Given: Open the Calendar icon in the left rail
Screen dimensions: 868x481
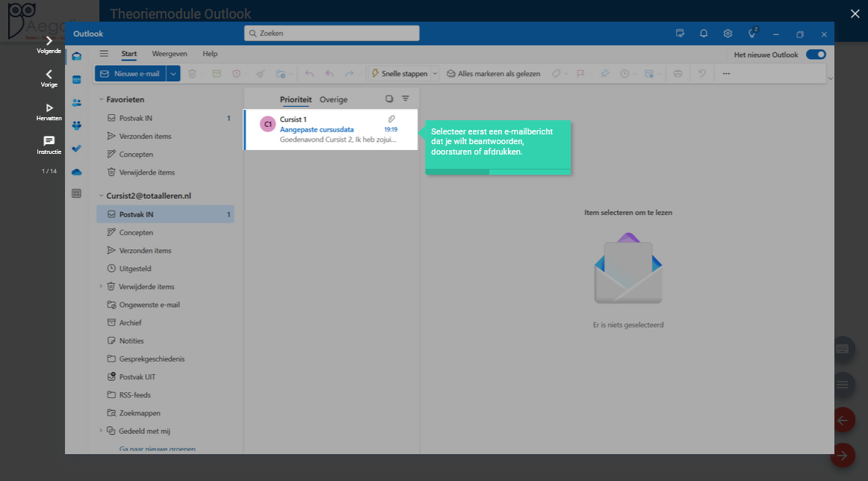Looking at the screenshot, I should (x=76, y=79).
